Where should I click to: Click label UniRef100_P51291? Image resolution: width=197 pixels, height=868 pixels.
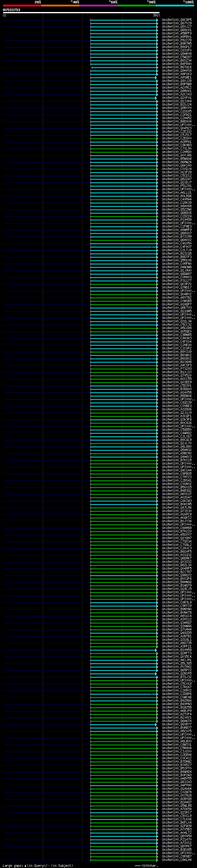tap(177, 186)
